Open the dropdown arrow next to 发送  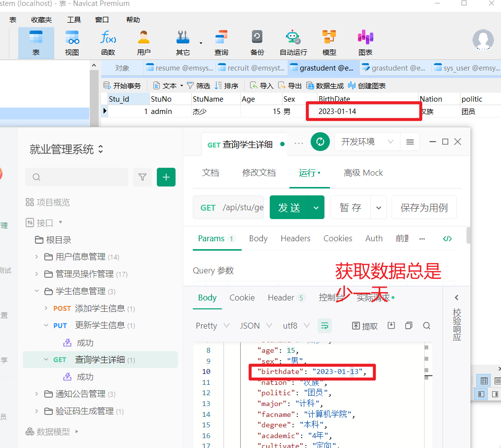coord(316,208)
